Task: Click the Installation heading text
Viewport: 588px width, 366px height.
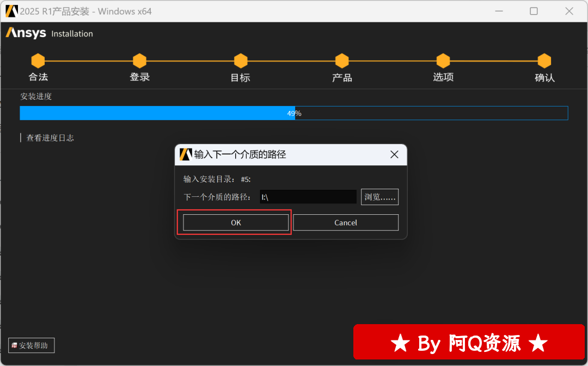Action: click(x=72, y=34)
